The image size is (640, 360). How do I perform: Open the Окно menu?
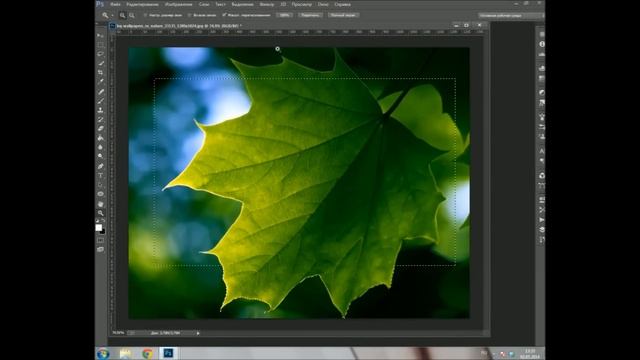(x=323, y=4)
